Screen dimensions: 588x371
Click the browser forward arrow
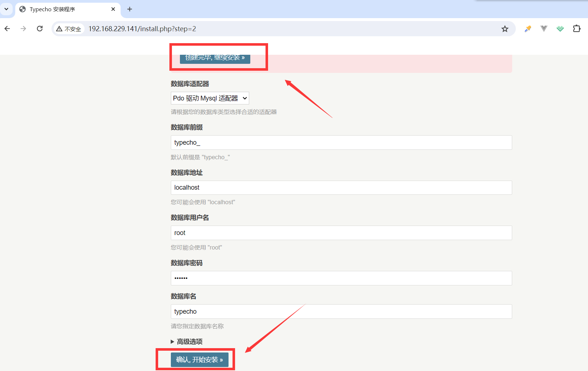click(23, 29)
